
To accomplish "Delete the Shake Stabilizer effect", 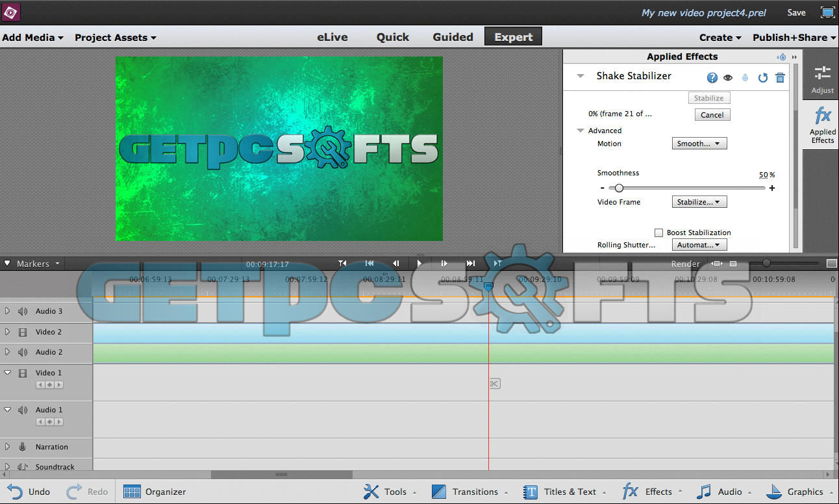I will (781, 78).
